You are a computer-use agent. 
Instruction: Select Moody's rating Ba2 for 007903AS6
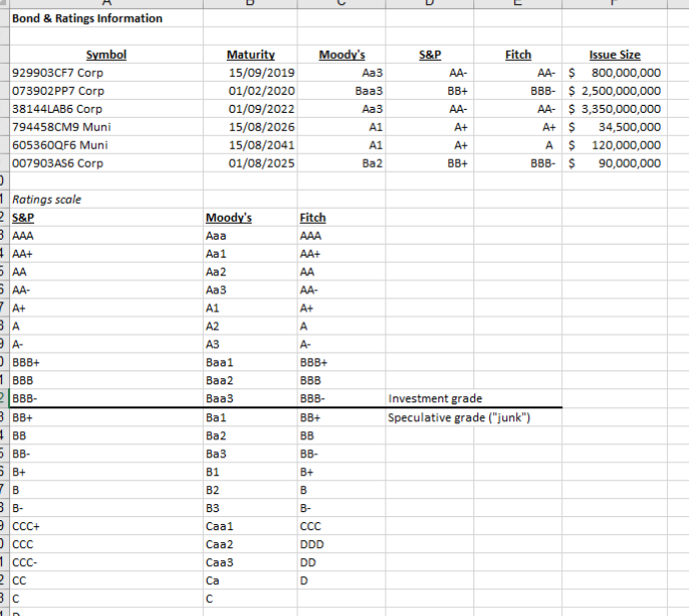point(342,163)
